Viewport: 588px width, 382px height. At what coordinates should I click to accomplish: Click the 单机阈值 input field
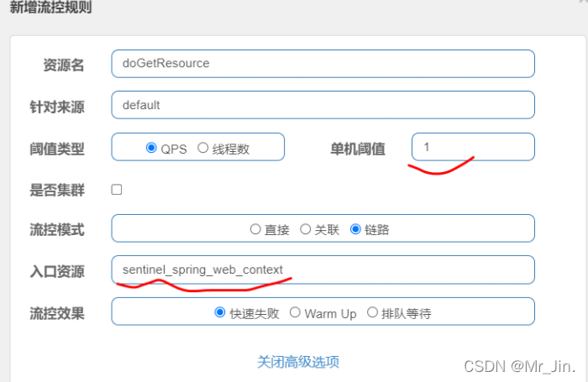click(x=473, y=147)
